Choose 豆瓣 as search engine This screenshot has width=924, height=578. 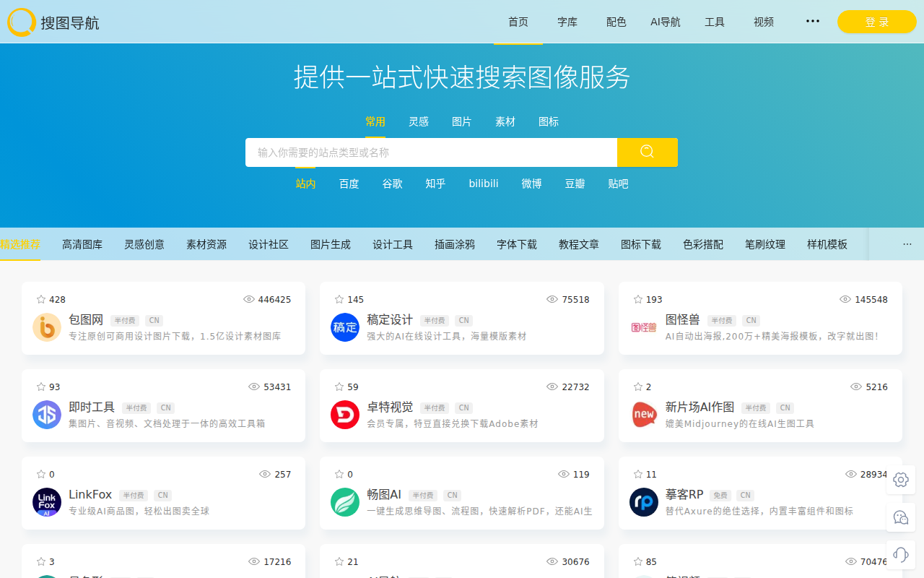click(x=575, y=184)
